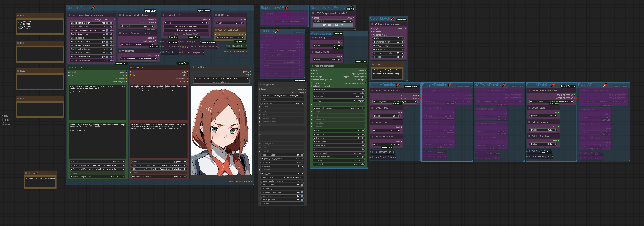Click the loaded anime girl image preview
Viewport: 644px width, 226px height.
coord(221,130)
